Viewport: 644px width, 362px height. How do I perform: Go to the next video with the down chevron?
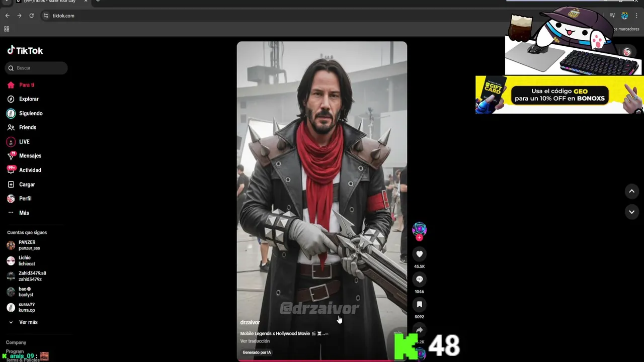tap(631, 212)
